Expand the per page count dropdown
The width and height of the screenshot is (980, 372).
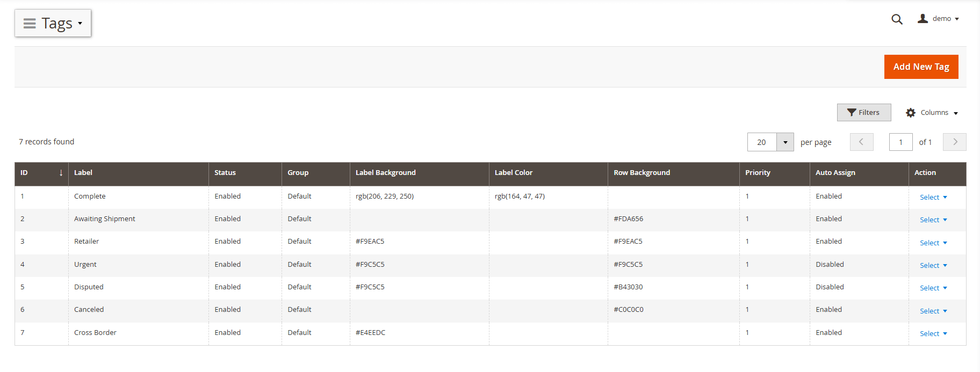[785, 142]
